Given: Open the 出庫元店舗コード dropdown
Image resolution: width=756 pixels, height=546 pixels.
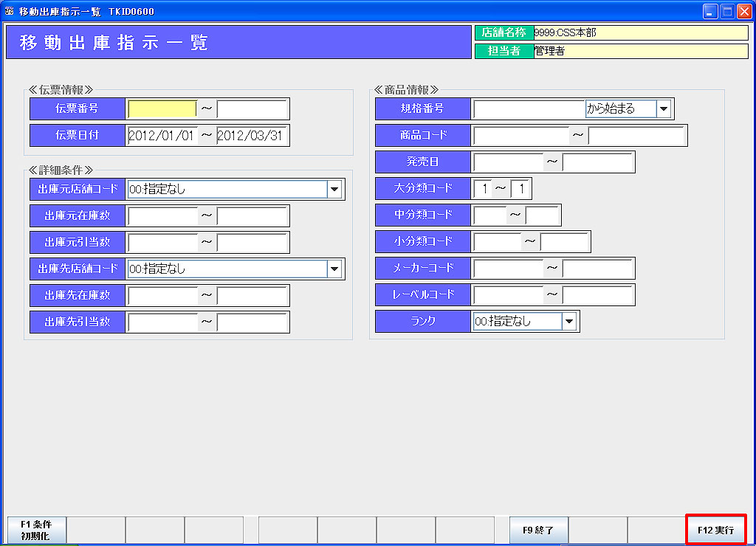Looking at the screenshot, I should [335, 190].
